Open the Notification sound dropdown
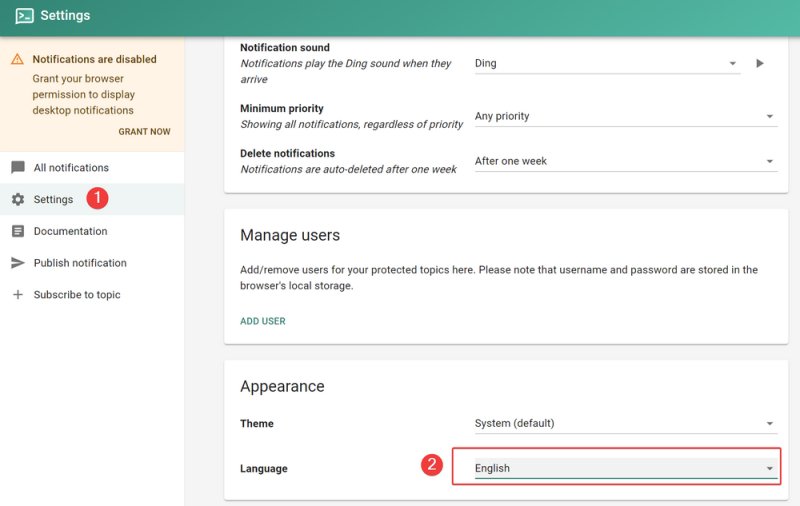 click(607, 64)
